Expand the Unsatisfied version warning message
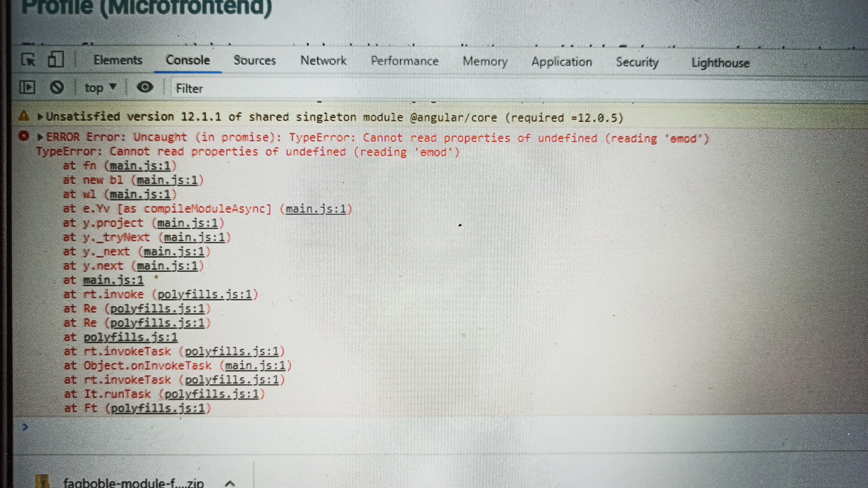Image resolution: width=868 pixels, height=488 pixels. coord(40,117)
